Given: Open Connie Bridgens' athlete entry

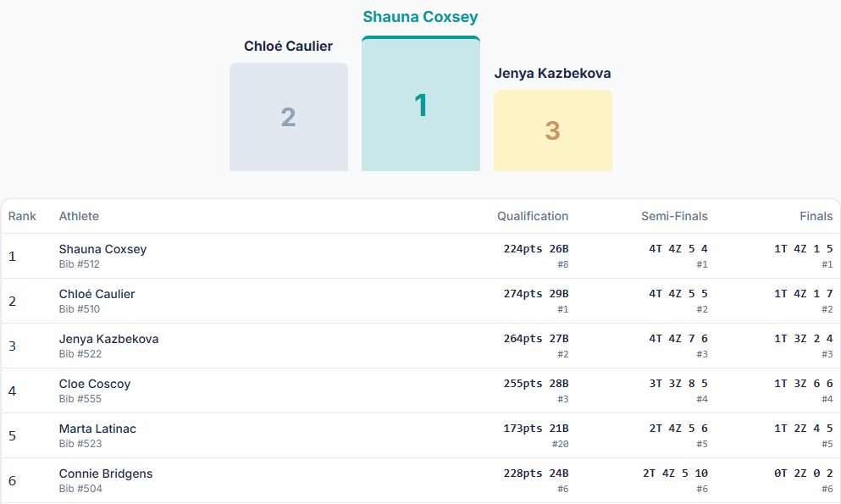Looking at the screenshot, I should [x=106, y=474].
